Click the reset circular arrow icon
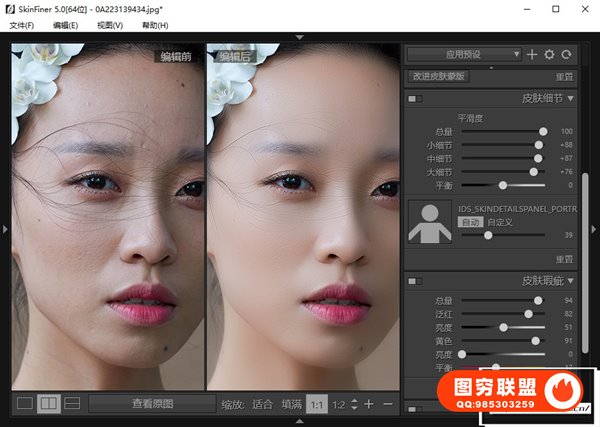 click(566, 54)
